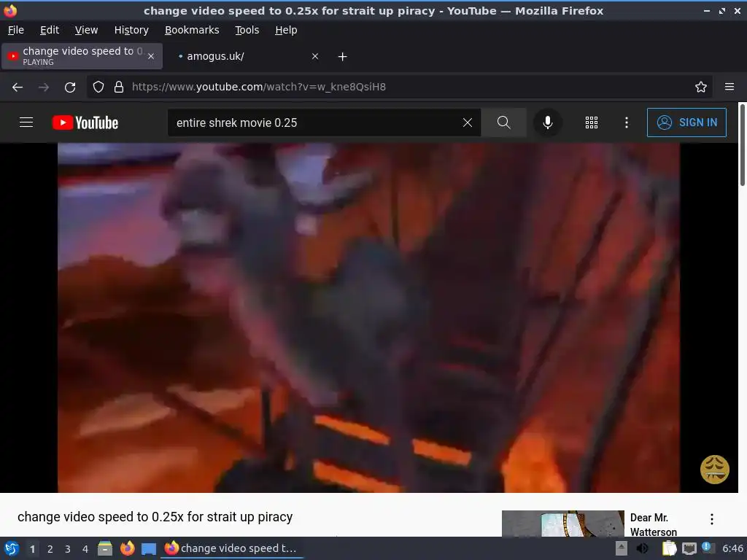Open the Edit menu
This screenshot has height=560, width=747.
point(50,30)
